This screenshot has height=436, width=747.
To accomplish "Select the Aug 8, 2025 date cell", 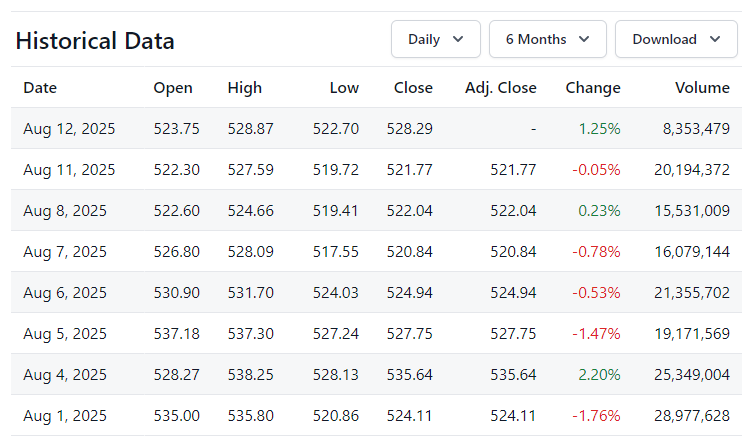I will click(x=65, y=211).
